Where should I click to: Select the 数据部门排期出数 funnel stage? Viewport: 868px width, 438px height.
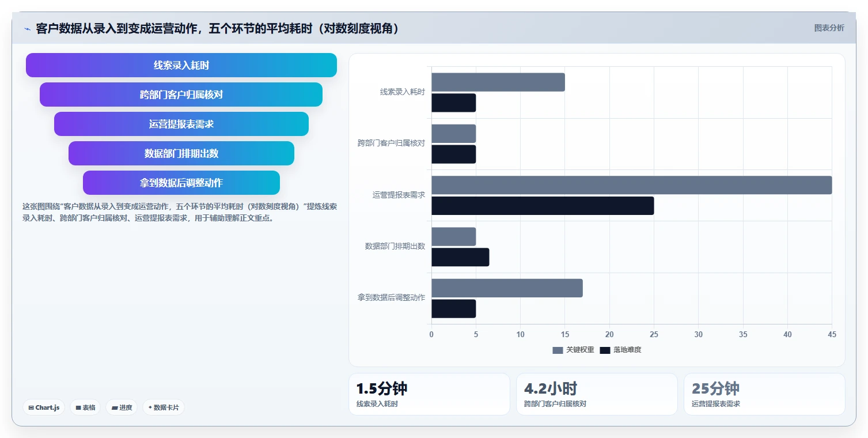pyautogui.click(x=181, y=153)
